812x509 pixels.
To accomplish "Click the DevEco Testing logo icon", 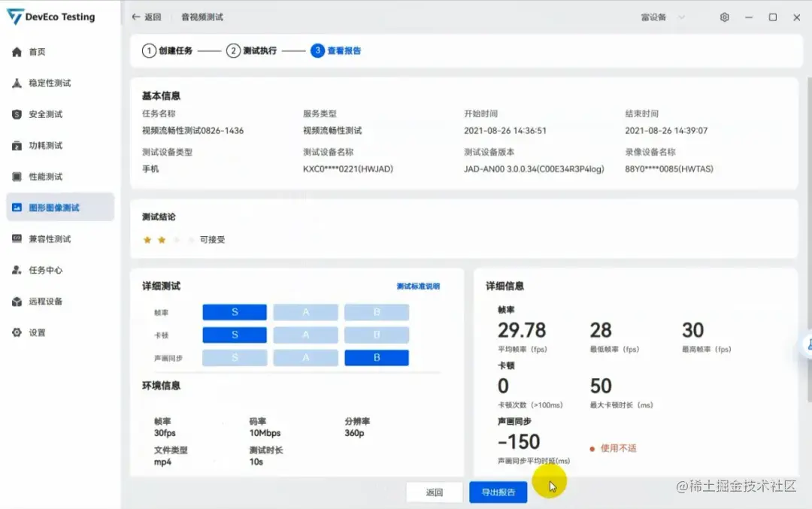I will click(14, 17).
